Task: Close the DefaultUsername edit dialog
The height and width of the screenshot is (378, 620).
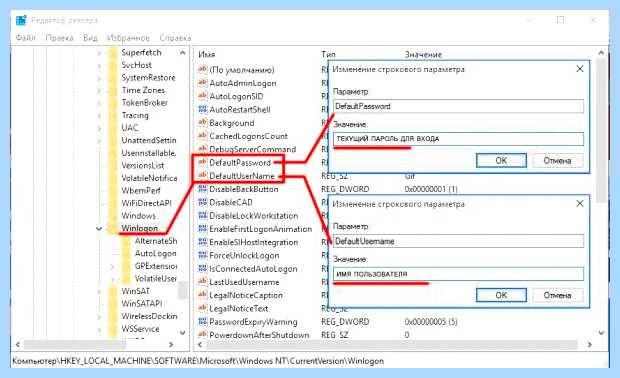Action: (x=580, y=204)
